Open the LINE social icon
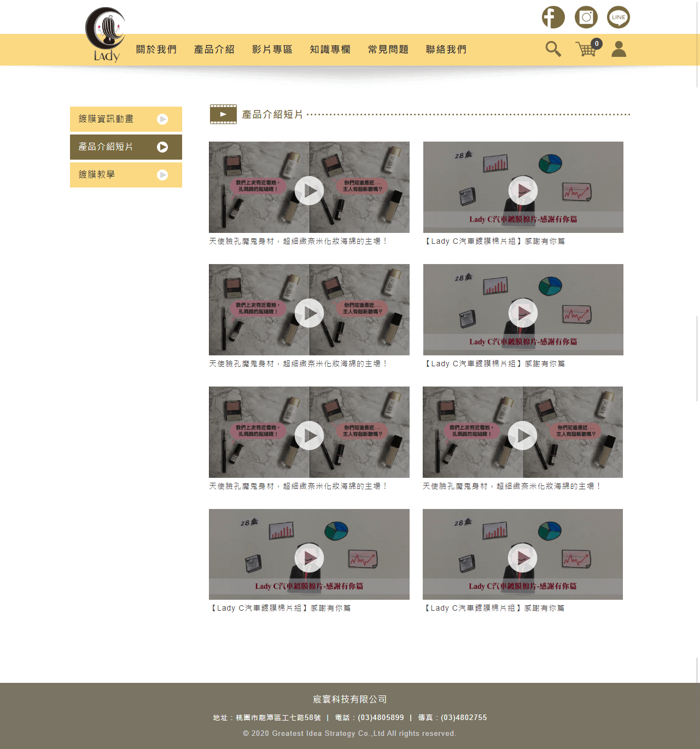Image resolution: width=700 pixels, height=749 pixels. 619,17
